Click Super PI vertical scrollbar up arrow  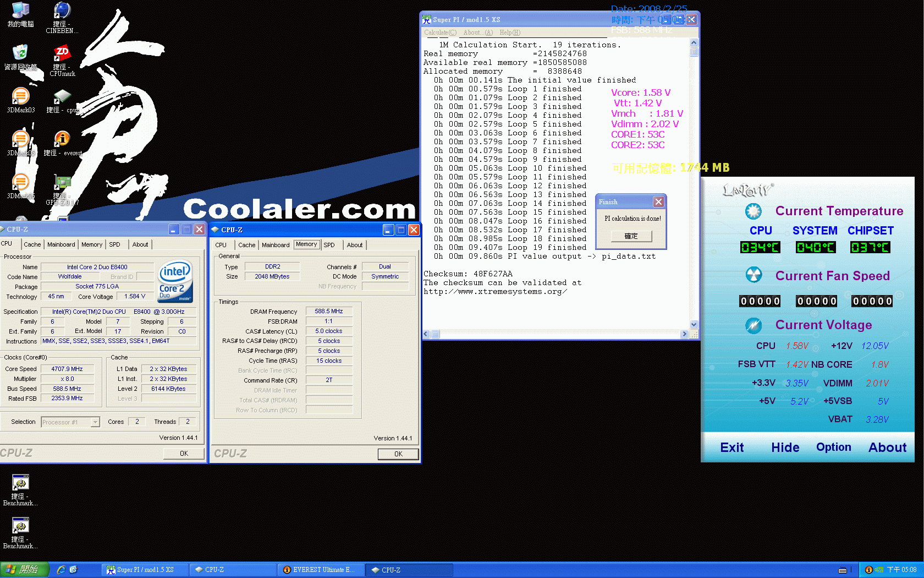tap(694, 43)
